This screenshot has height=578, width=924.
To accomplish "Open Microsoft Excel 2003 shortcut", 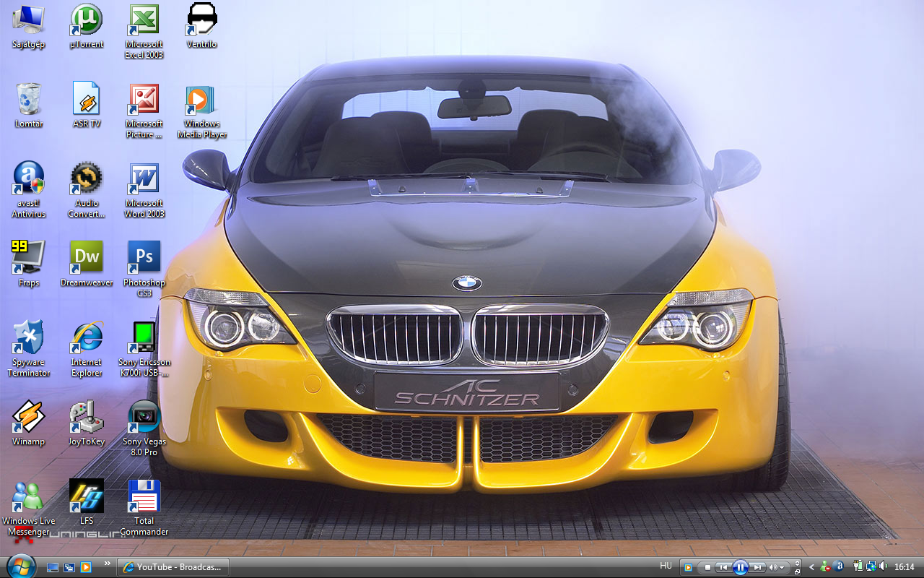I will click(x=144, y=32).
